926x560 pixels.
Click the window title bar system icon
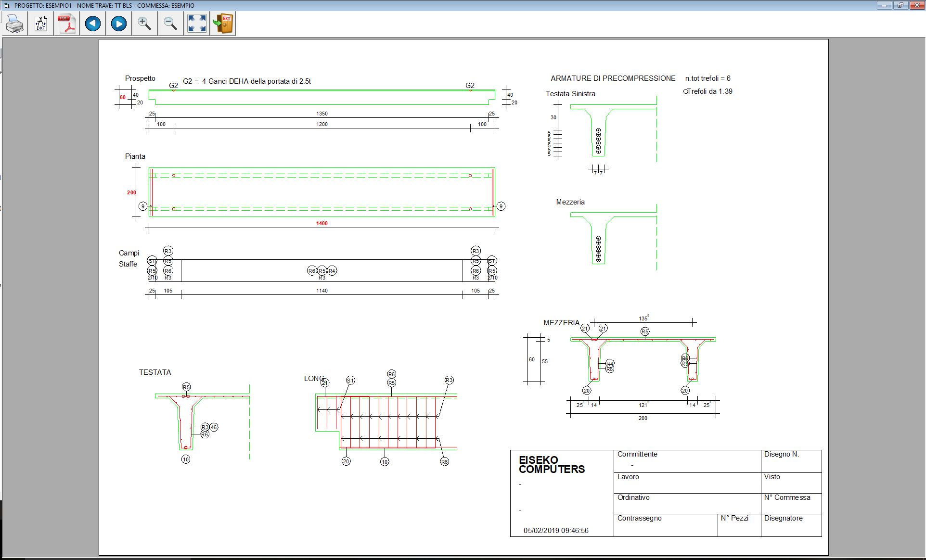[6, 5]
